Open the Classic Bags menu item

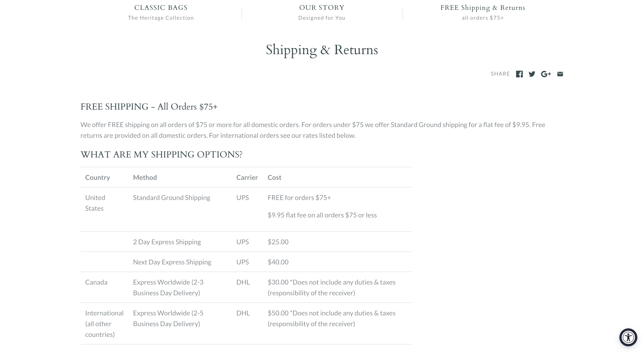point(161,8)
